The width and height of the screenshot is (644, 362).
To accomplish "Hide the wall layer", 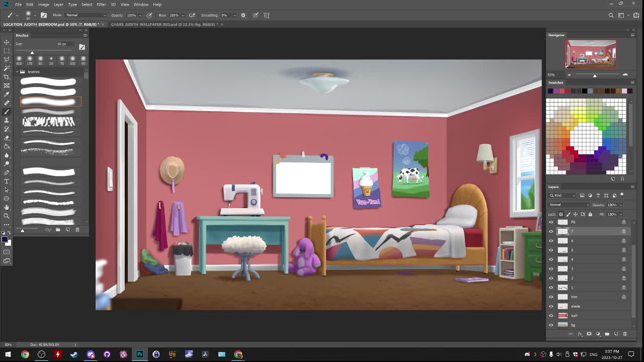I will tap(551, 316).
